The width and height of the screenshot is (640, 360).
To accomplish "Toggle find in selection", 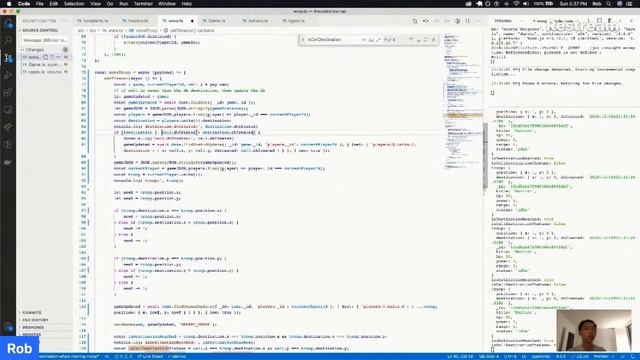I will [x=426, y=40].
